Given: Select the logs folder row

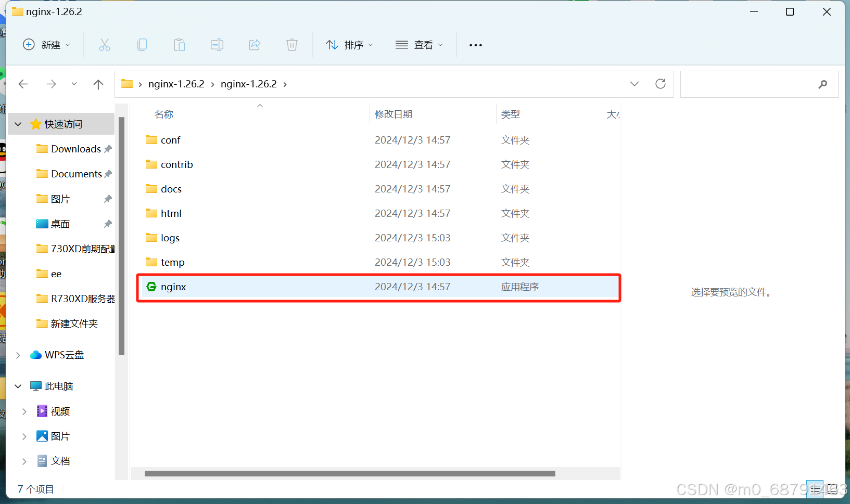Looking at the screenshot, I should [x=380, y=238].
